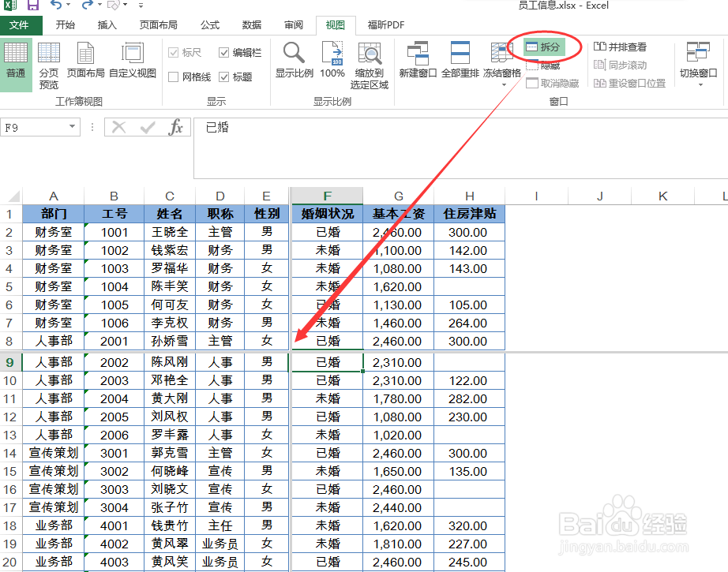Click the Save icon in quick access toolbar
This screenshot has width=728, height=572.
(32, 5)
